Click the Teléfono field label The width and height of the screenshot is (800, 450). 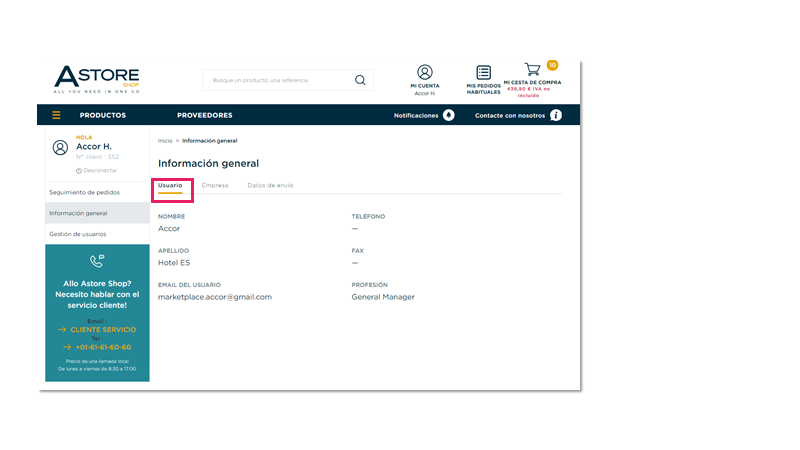[368, 216]
